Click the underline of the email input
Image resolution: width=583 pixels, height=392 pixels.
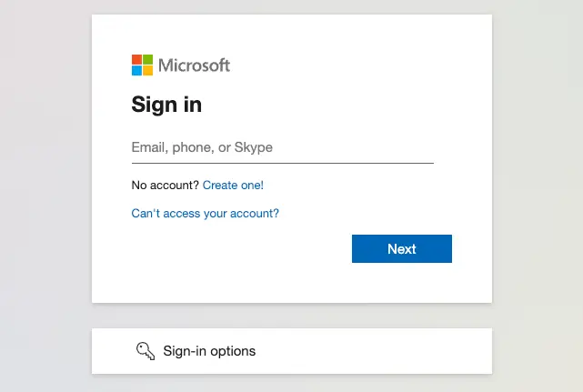point(282,163)
